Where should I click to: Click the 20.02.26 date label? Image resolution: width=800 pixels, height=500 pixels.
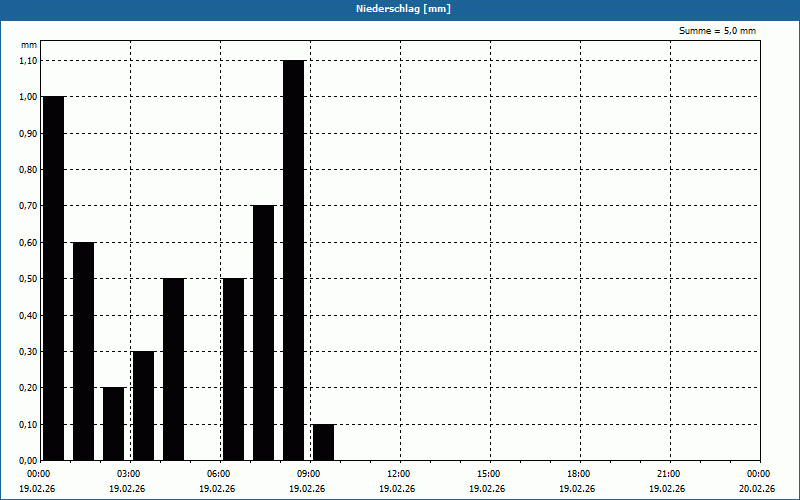(757, 489)
